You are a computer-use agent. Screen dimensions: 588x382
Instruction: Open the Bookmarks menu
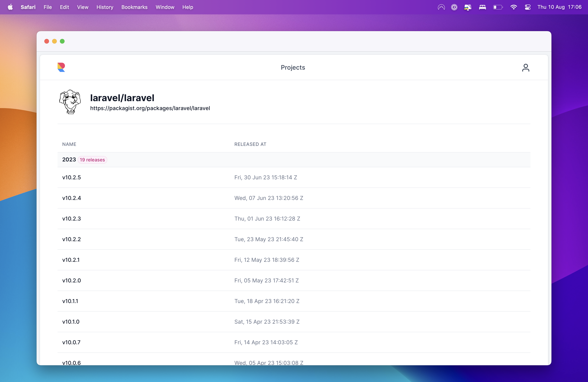point(134,7)
